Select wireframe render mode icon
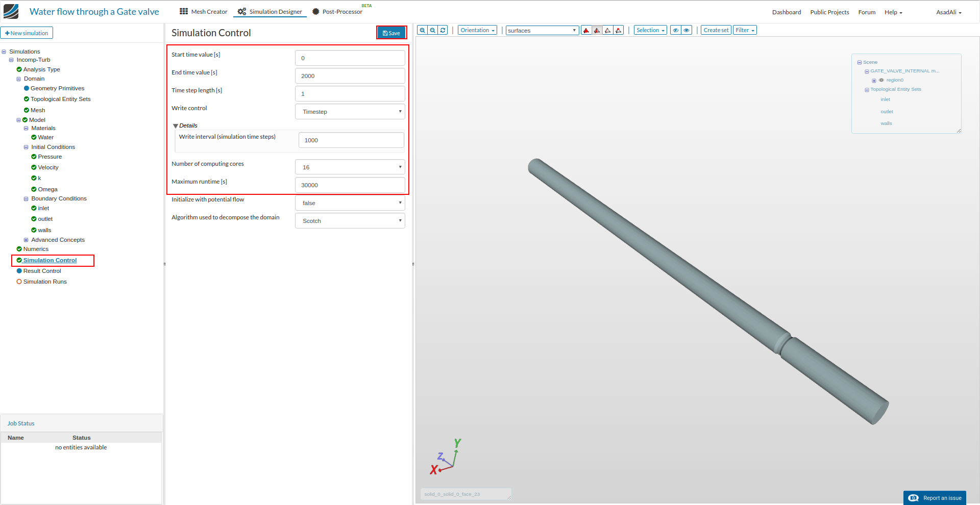The height and width of the screenshot is (505, 980). pyautogui.click(x=608, y=30)
